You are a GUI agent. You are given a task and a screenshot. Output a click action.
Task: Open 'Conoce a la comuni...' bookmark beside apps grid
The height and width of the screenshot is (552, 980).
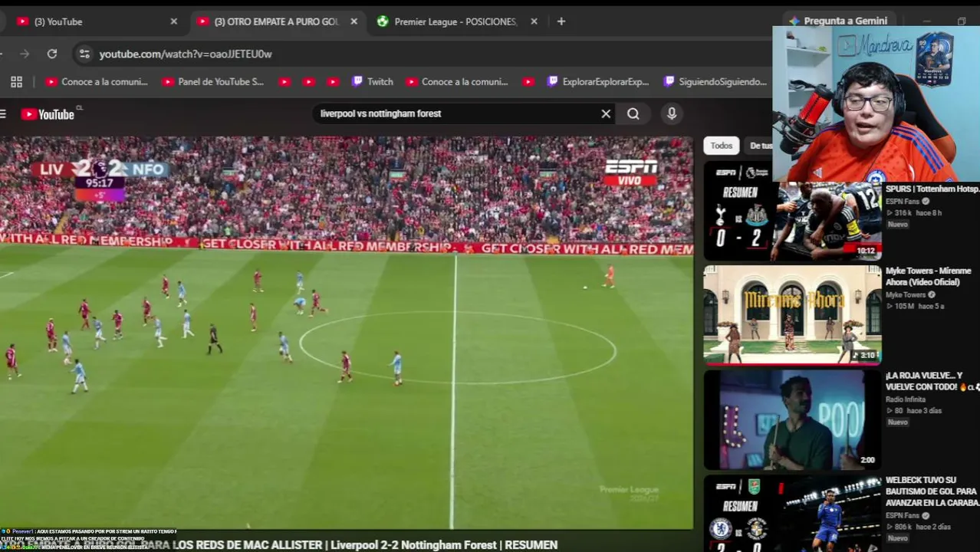96,81
